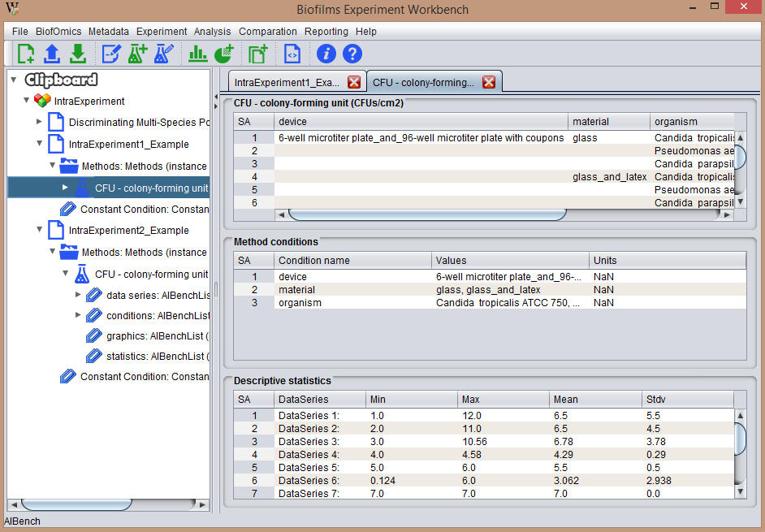Click the document icon beside IntraExperiment2_Example
Image resolution: width=765 pixels, height=532 pixels.
tap(56, 230)
